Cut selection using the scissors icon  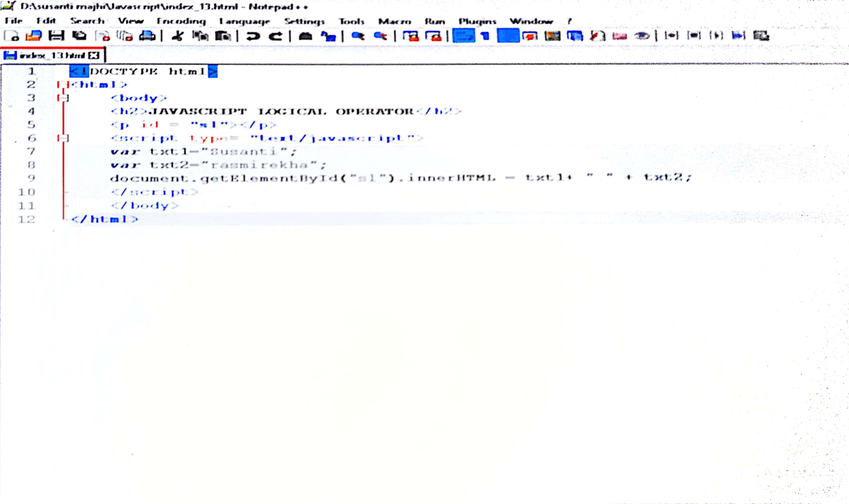pos(177,36)
